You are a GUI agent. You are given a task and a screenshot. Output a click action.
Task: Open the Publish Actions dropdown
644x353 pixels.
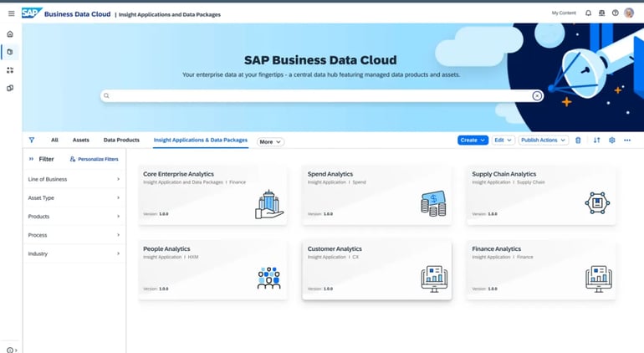[x=544, y=141]
